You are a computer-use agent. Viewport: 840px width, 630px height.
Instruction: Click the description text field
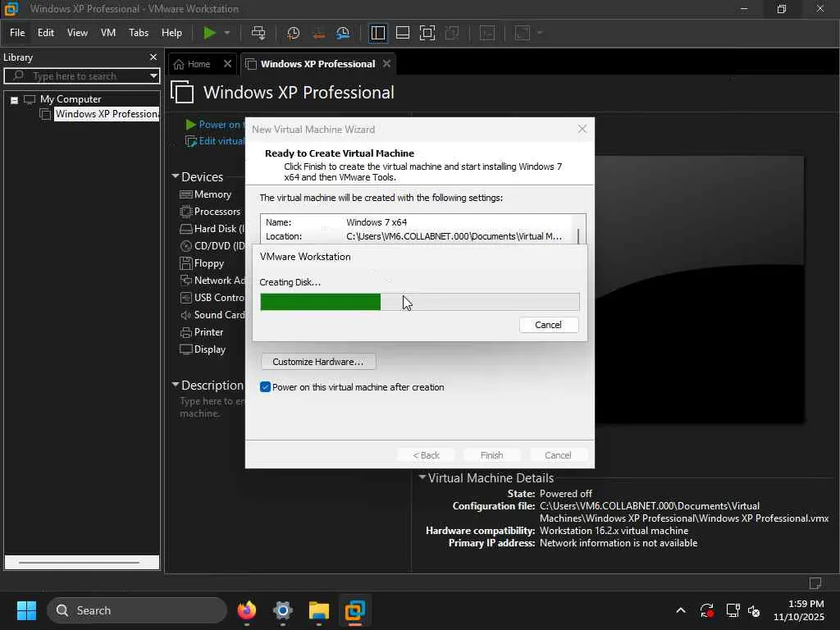212,408
